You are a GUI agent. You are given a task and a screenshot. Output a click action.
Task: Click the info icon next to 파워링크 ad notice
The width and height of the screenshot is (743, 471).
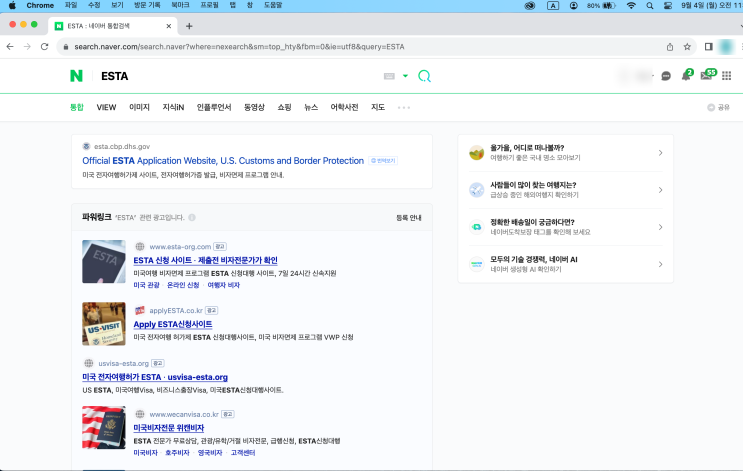tap(192, 217)
